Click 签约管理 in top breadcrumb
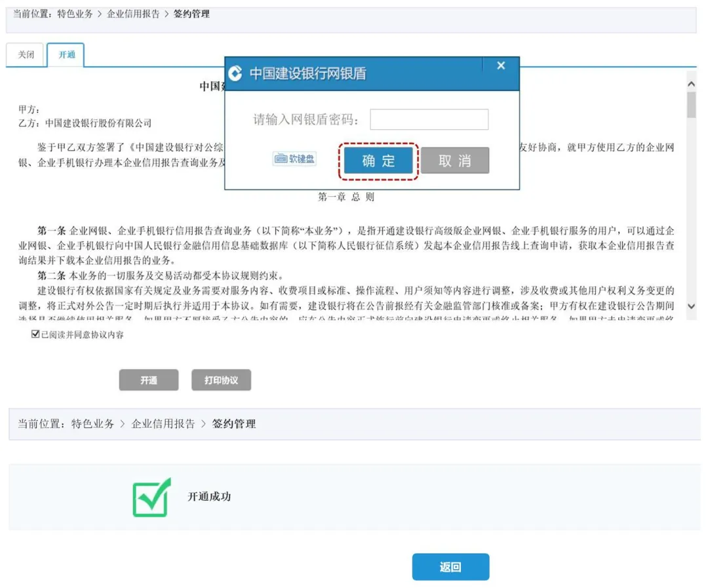This screenshot has width=708, height=588. [x=191, y=14]
